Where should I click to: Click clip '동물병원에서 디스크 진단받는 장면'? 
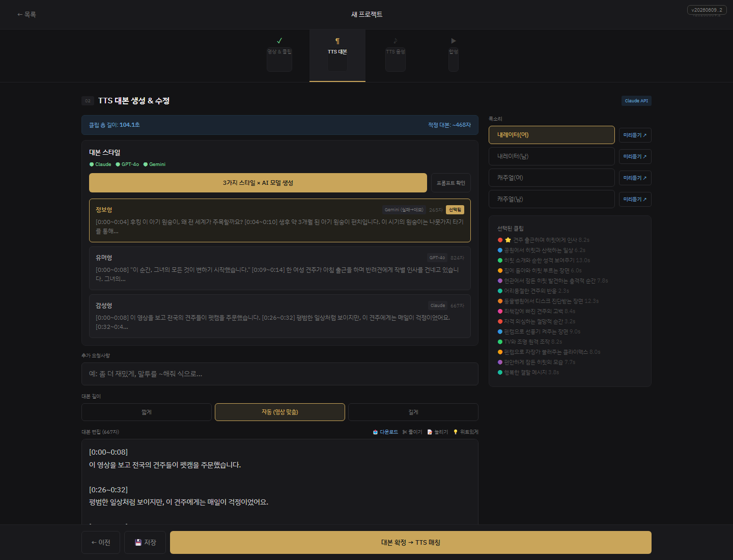548,301
